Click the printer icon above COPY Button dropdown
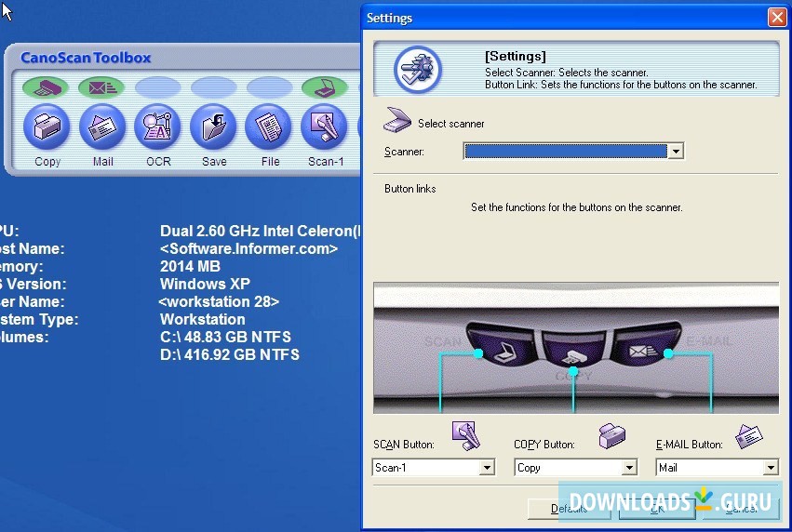792x532 pixels. [611, 435]
